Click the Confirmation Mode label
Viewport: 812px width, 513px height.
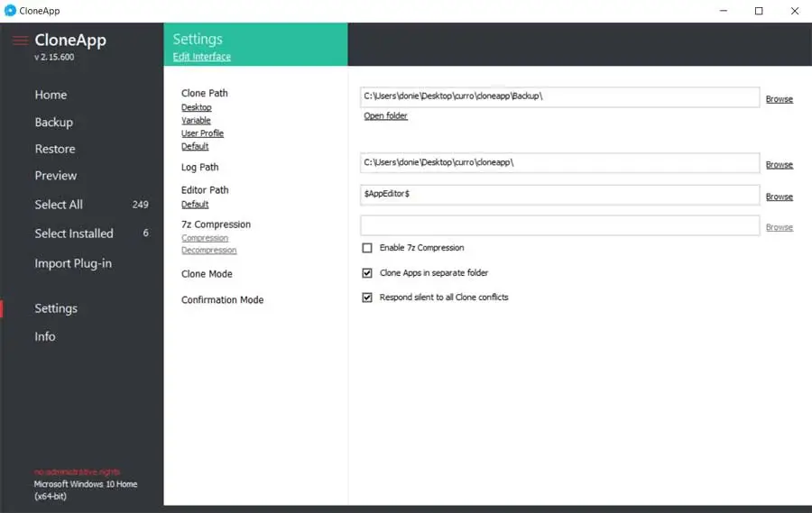[222, 299]
